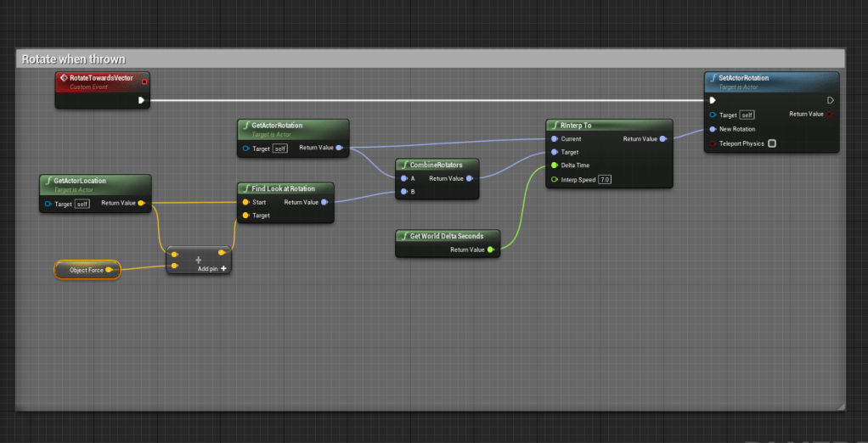Click the RotateTowardsVector event exec output pin

pyautogui.click(x=142, y=100)
